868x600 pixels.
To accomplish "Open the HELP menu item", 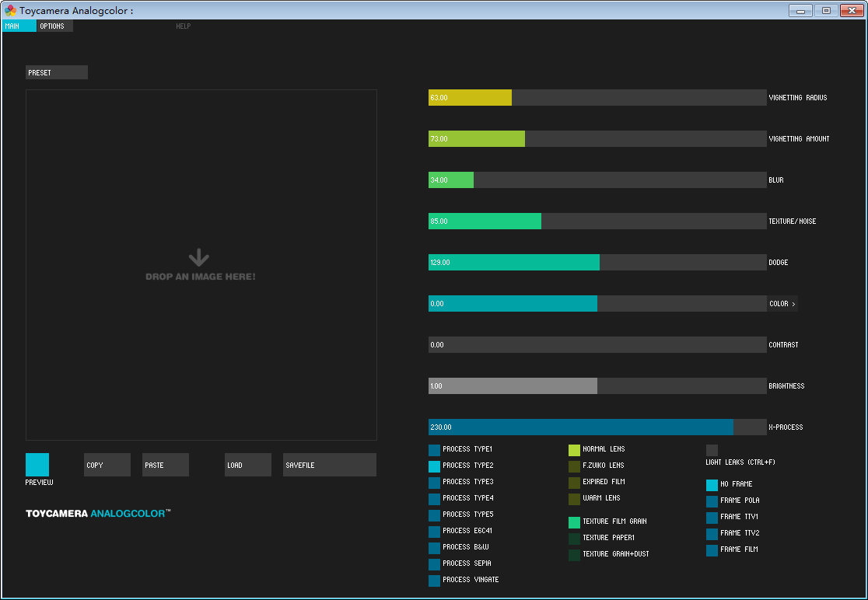I will (x=184, y=26).
